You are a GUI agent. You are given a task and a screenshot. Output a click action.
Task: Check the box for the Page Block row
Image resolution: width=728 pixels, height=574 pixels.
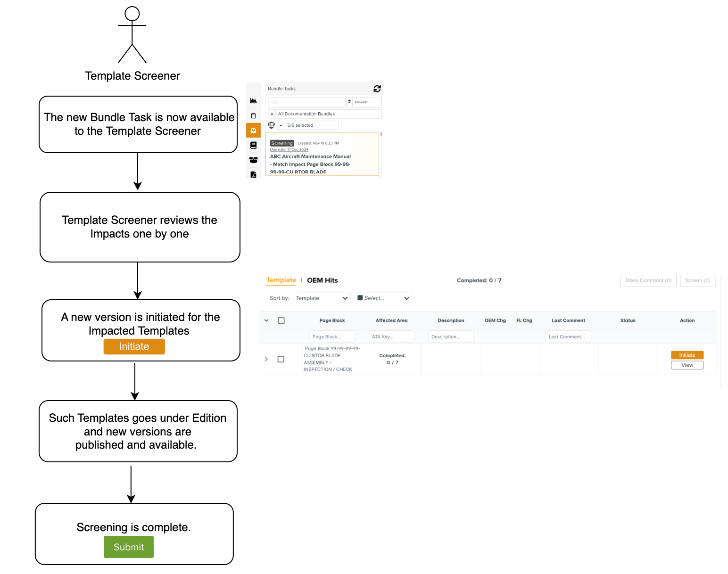[281, 359]
